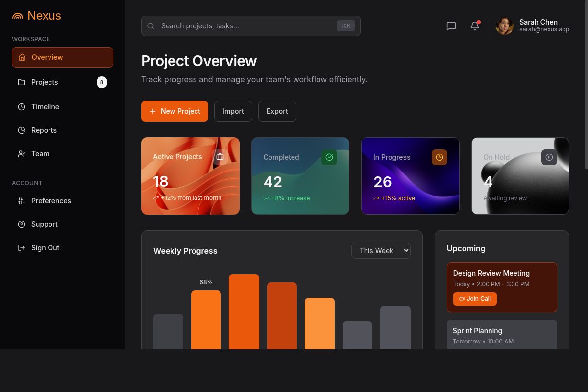588x392 pixels.
Task: Join the Design Review Meeting call
Action: pyautogui.click(x=475, y=299)
